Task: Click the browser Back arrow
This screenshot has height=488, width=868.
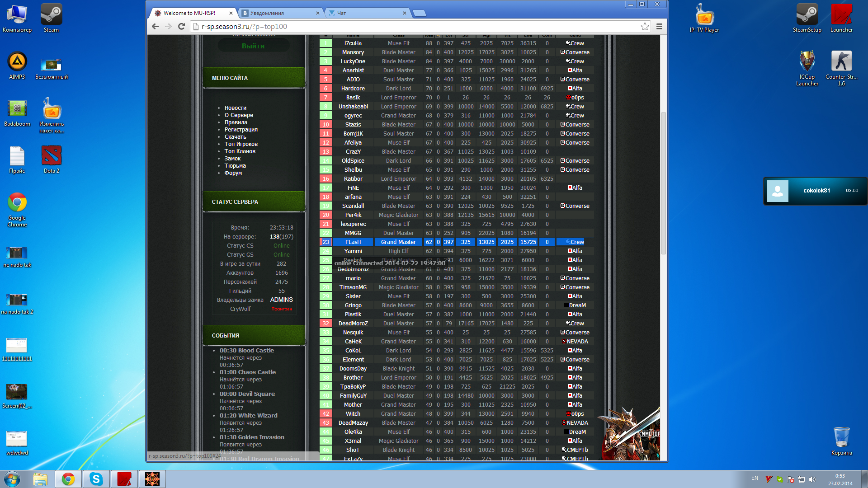Action: 155,27
